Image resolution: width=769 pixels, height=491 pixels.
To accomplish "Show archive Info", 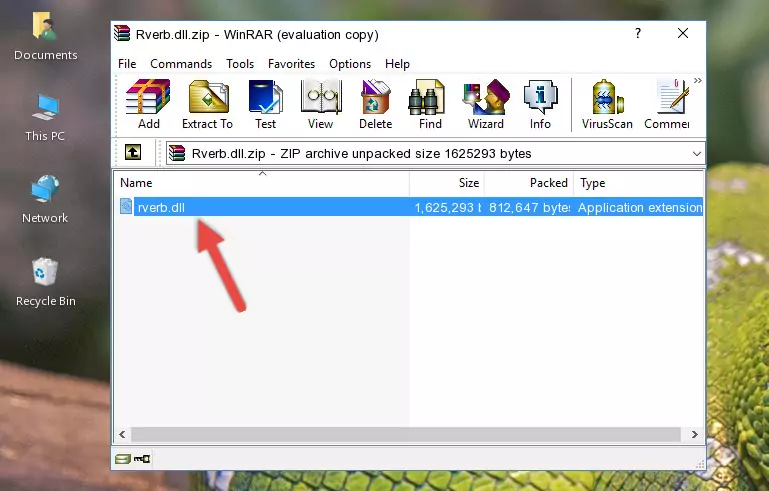I will [540, 104].
